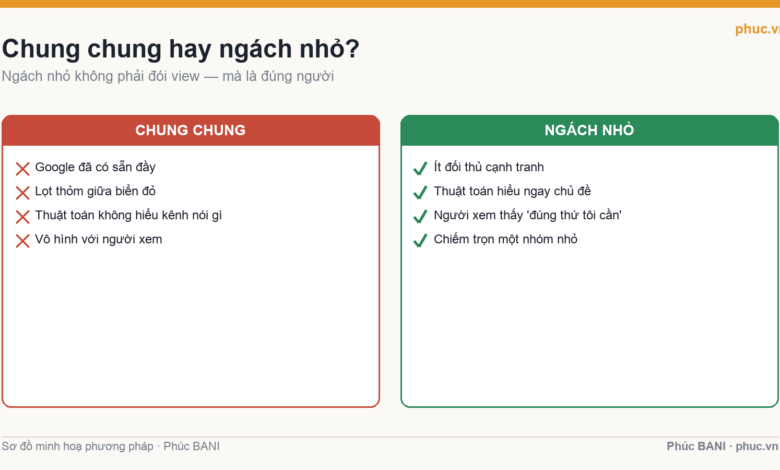Click the green checkmark beside 'Ít đối thủ cạnh tranh'
780x470 pixels.
pos(420,169)
